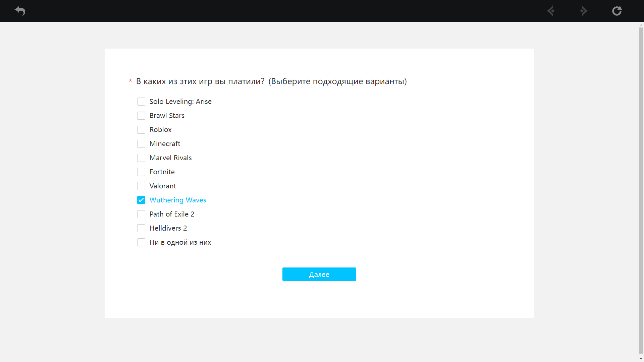Click the 'Roblox' label text
The width and height of the screenshot is (644, 362).
pyautogui.click(x=160, y=130)
